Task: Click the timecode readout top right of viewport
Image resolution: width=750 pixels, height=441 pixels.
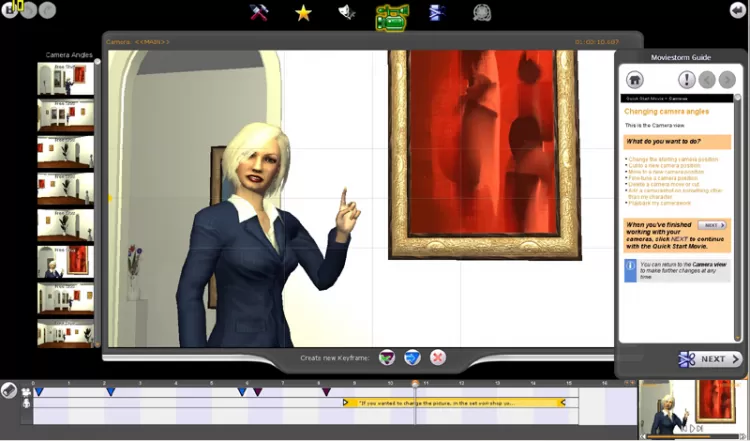Action: (597, 42)
